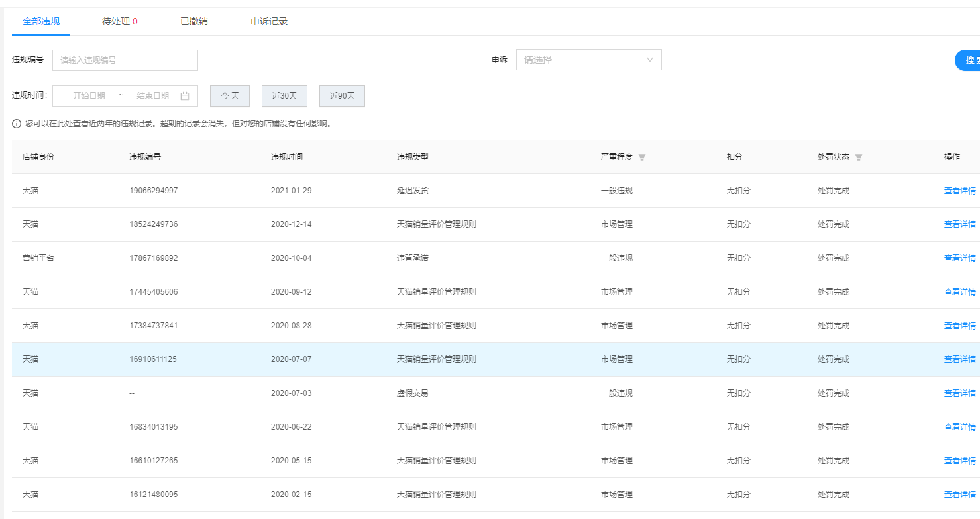Image resolution: width=980 pixels, height=519 pixels.
Task: Open the calendar icon in date range
Action: click(x=185, y=96)
